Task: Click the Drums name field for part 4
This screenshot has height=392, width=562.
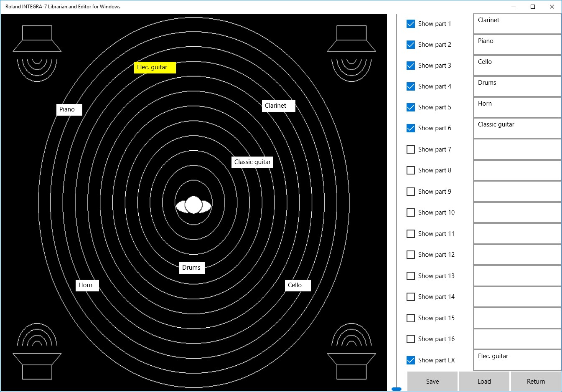Action: pos(517,86)
